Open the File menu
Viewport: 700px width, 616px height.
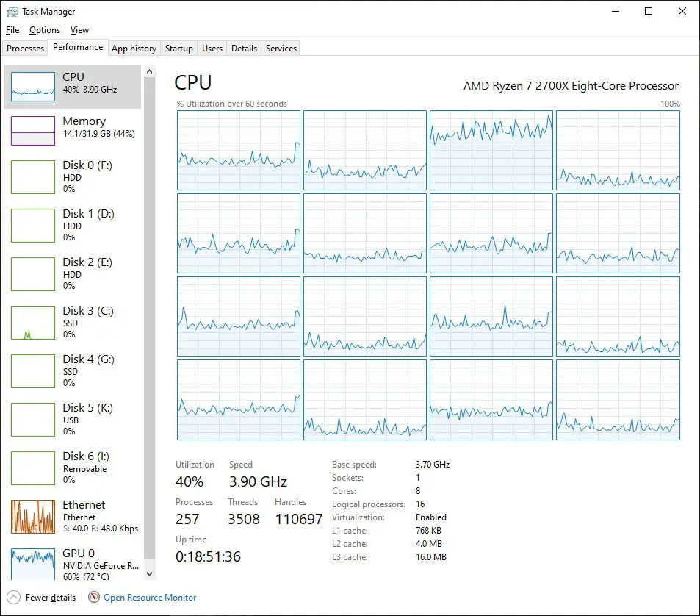(x=12, y=30)
